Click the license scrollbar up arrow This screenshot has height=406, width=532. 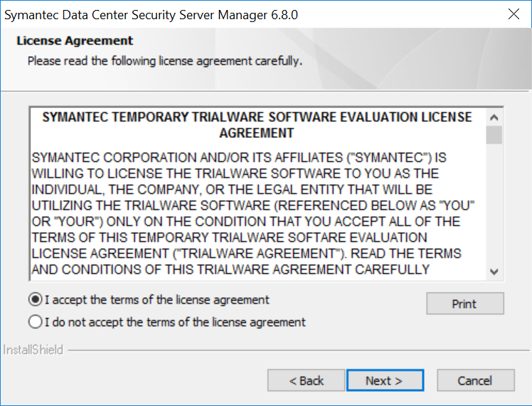click(x=494, y=117)
